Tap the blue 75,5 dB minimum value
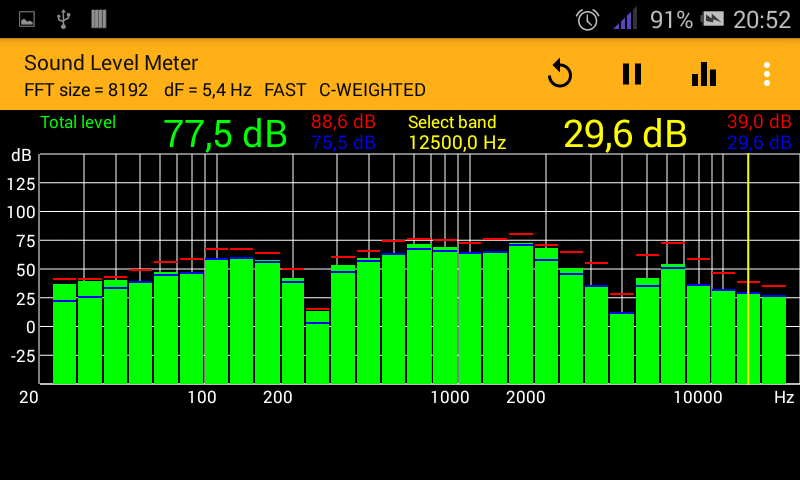800x480 pixels. click(x=343, y=142)
